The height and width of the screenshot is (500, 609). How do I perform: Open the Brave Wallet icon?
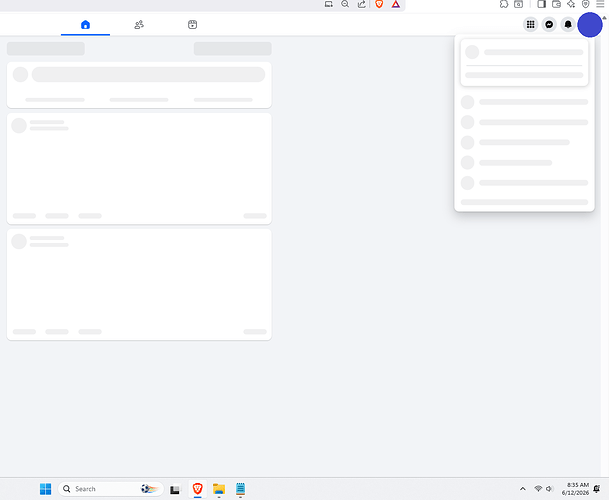(556, 4)
